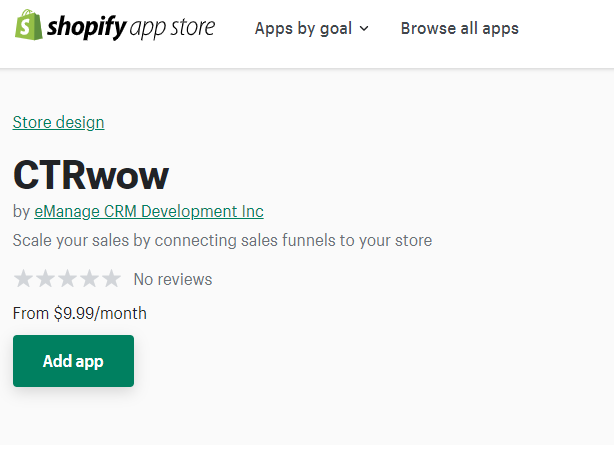Click the Scale your sales tagline text
Viewport: 614px width, 457px height.
tap(222, 240)
